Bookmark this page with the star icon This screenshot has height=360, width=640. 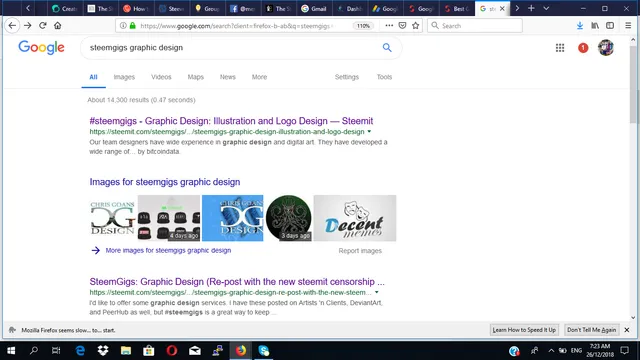416,25
